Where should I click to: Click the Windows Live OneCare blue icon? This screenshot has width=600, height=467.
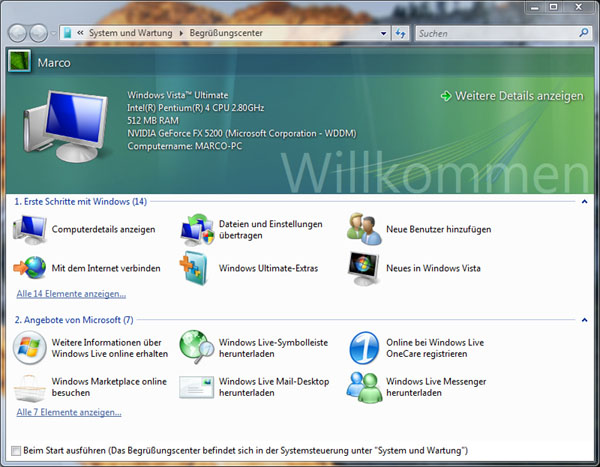(x=364, y=348)
